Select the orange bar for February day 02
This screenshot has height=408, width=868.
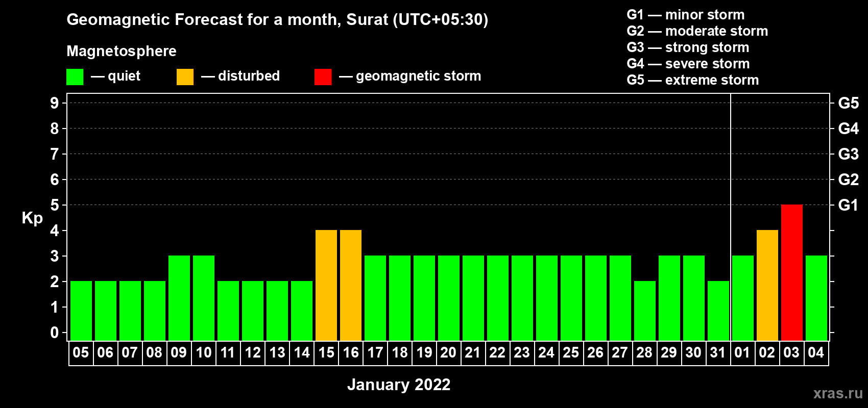coord(767,286)
